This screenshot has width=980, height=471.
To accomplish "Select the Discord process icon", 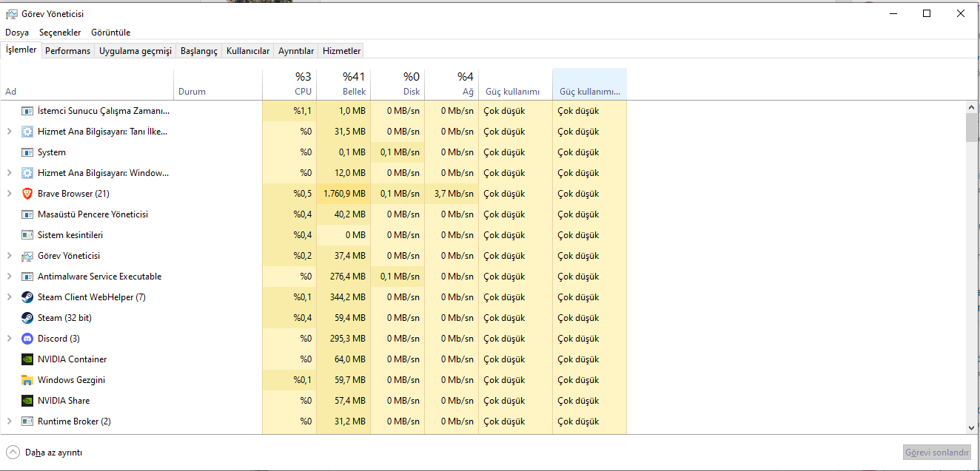I will coord(27,339).
